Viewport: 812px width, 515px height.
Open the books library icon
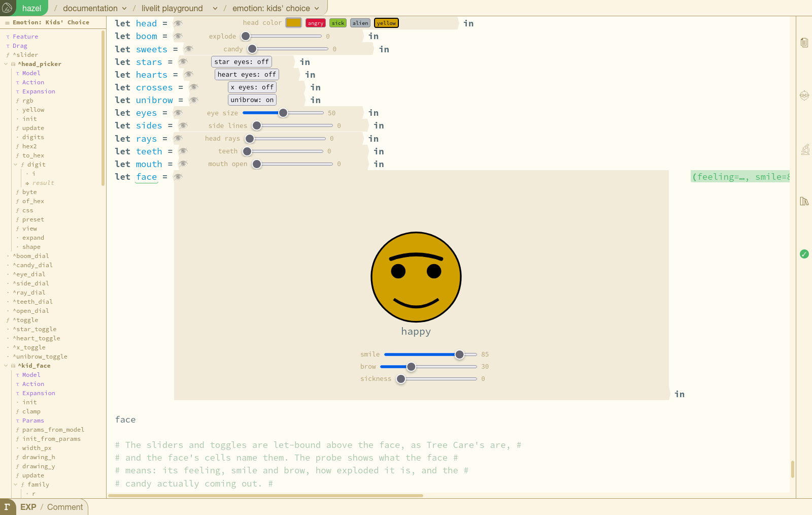pyautogui.click(x=804, y=201)
